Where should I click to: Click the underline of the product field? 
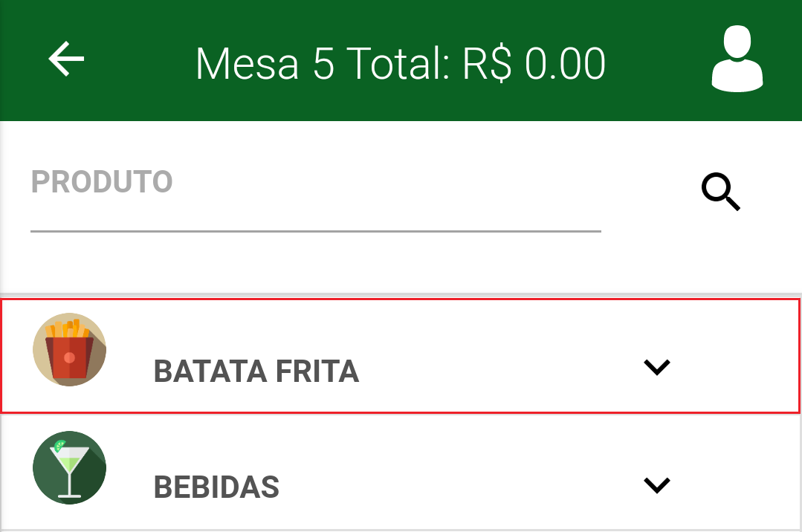pos(316,231)
